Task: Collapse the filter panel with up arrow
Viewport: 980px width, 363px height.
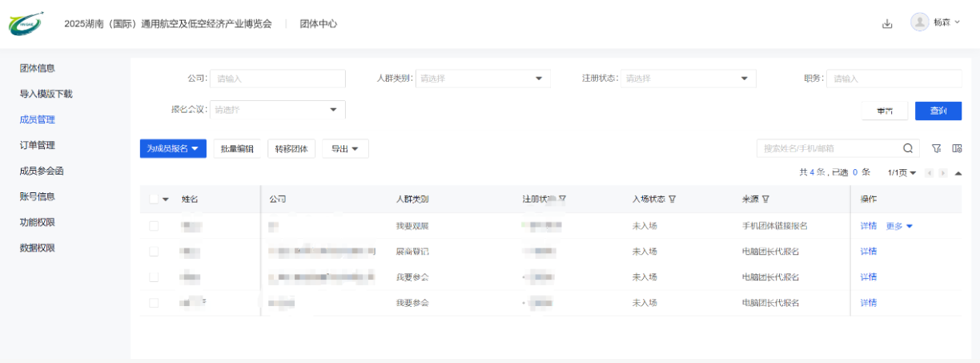Action: [x=958, y=173]
